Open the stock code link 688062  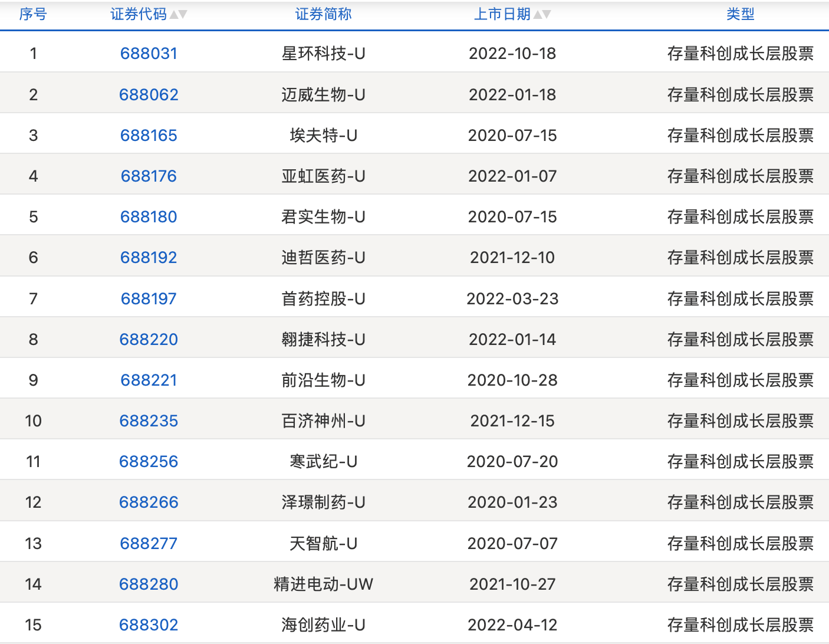149,94
